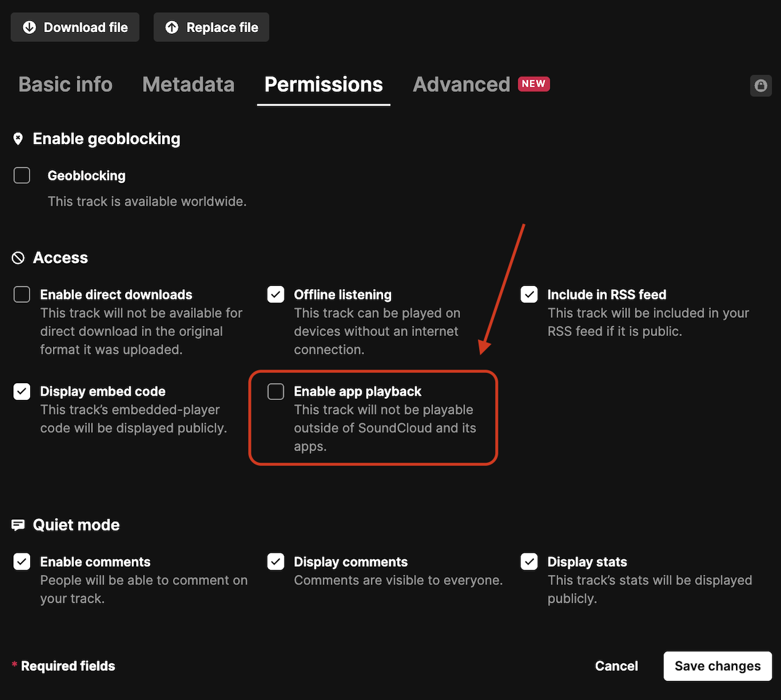Screen dimensions: 781x700
Task: Enable the Geoblocking checkbox
Action: coord(22,175)
